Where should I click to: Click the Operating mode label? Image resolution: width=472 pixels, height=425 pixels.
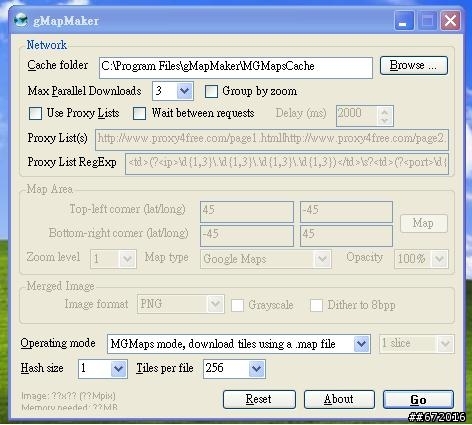tap(58, 343)
